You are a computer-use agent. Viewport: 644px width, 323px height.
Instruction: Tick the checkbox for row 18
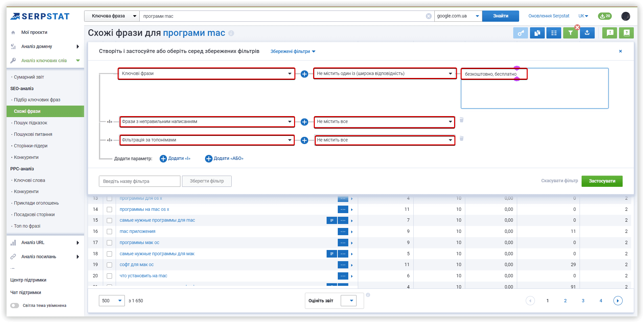[x=109, y=254]
